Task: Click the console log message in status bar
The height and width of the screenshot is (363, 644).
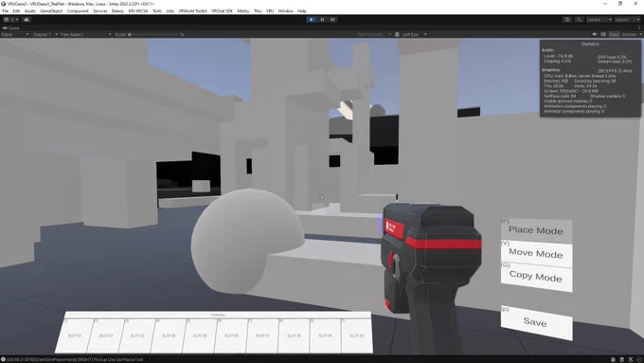Action: [75, 359]
